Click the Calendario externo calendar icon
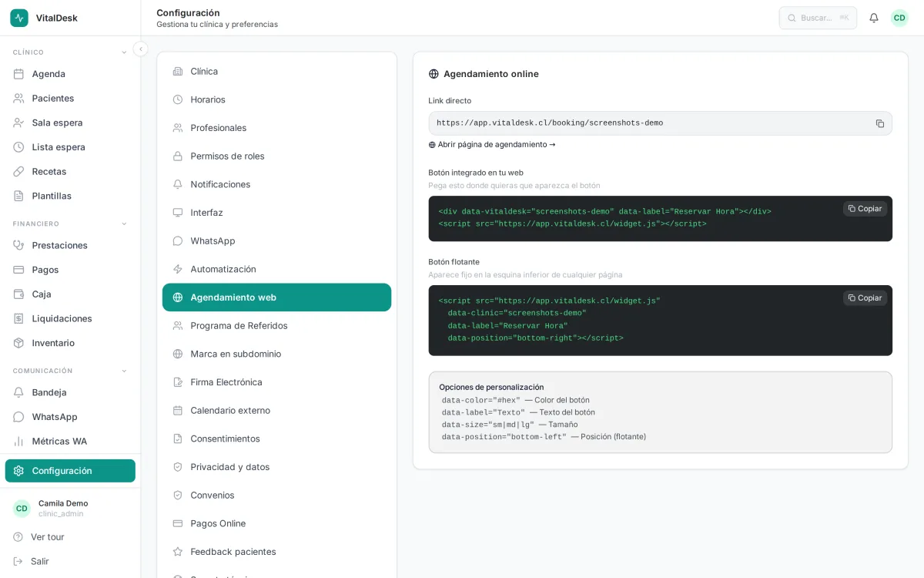The image size is (924, 578). coord(178,411)
